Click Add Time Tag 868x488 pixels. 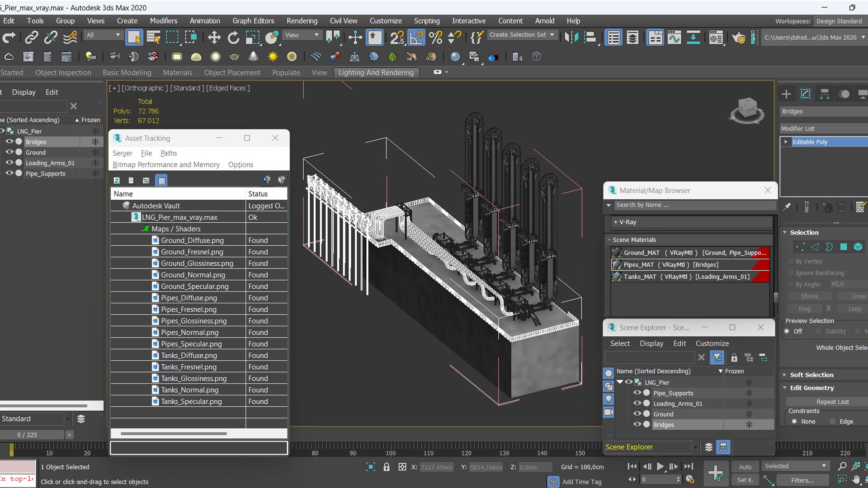point(581,482)
